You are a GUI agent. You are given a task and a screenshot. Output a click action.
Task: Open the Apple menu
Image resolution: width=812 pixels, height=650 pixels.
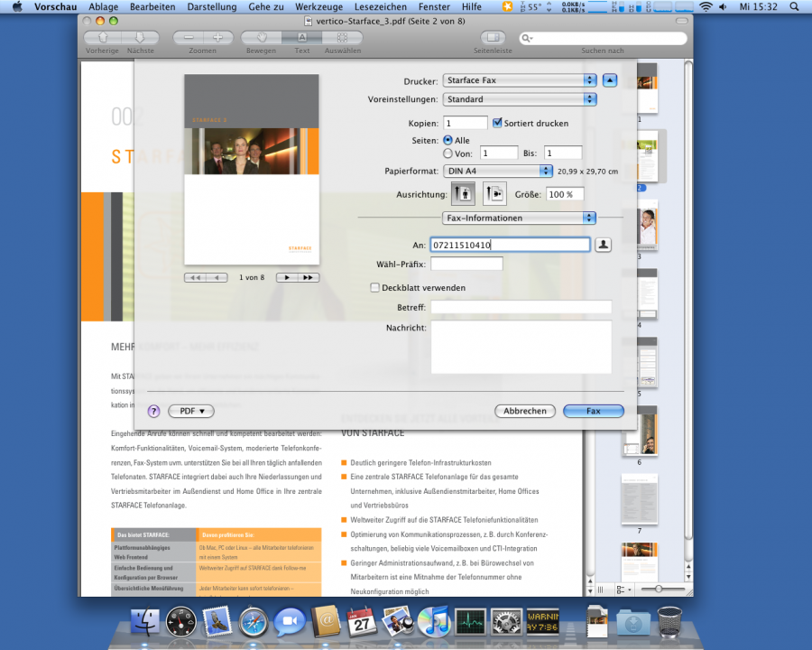(x=18, y=6)
